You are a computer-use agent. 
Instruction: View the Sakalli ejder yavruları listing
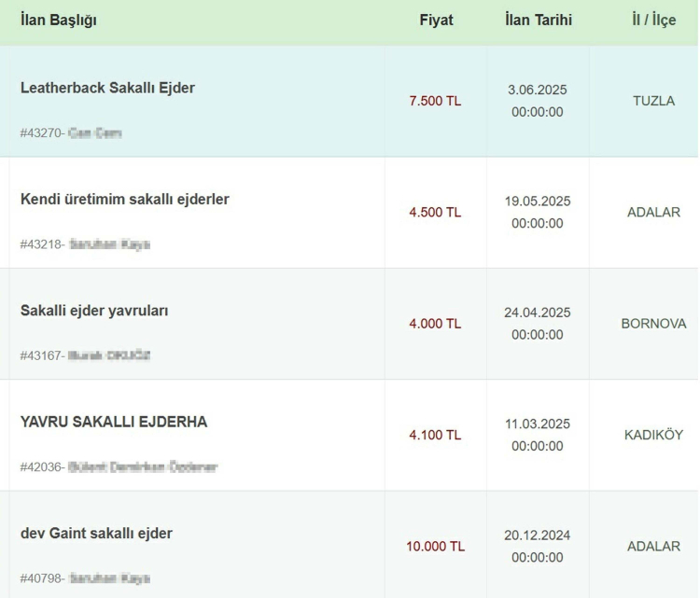point(94,310)
